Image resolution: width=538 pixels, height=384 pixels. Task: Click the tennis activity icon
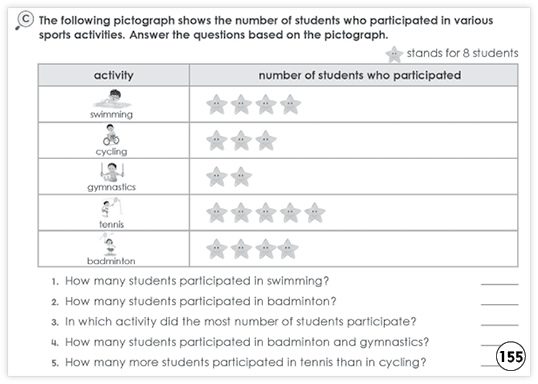(111, 208)
